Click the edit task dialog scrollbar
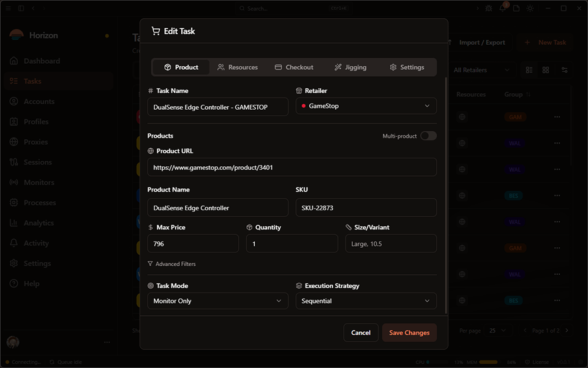This screenshot has width=588, height=368. point(445,195)
